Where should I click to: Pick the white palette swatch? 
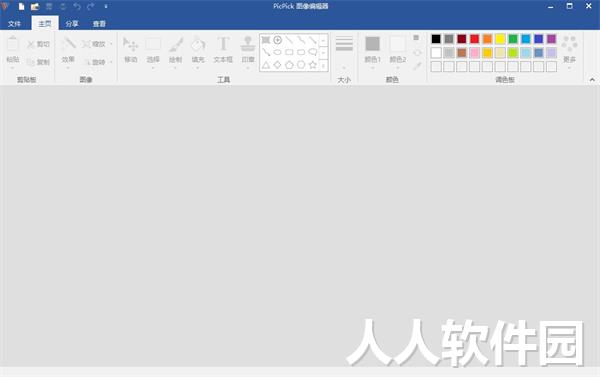click(x=436, y=53)
